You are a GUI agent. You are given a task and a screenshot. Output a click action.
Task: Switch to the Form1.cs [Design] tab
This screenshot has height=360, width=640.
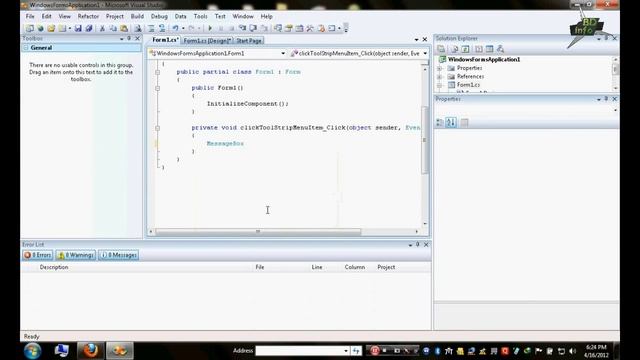tap(207, 40)
